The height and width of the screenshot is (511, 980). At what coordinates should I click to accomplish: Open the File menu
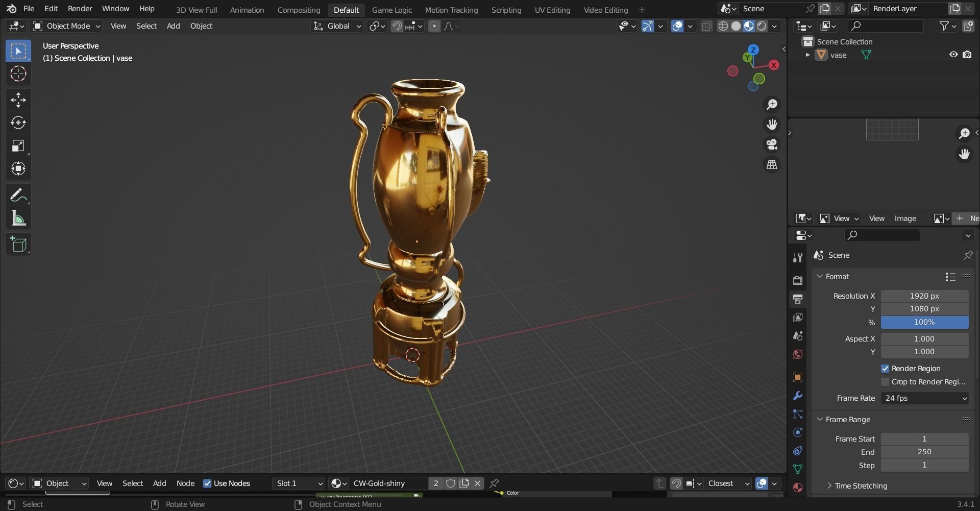click(29, 9)
